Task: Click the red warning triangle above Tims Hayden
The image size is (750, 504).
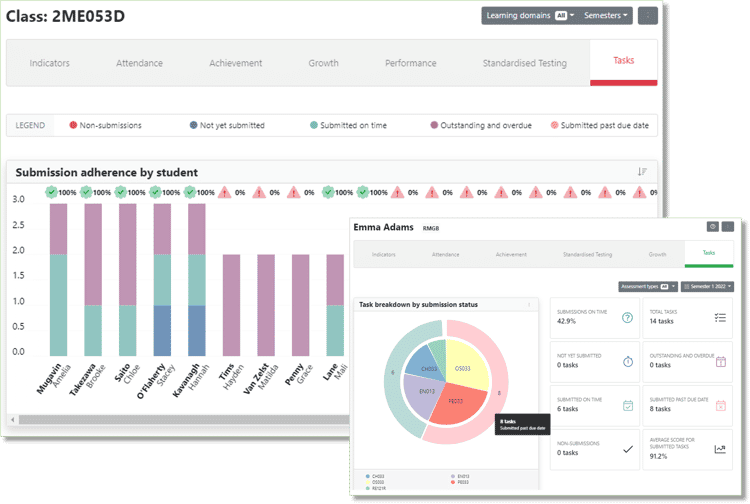Action: point(224,193)
